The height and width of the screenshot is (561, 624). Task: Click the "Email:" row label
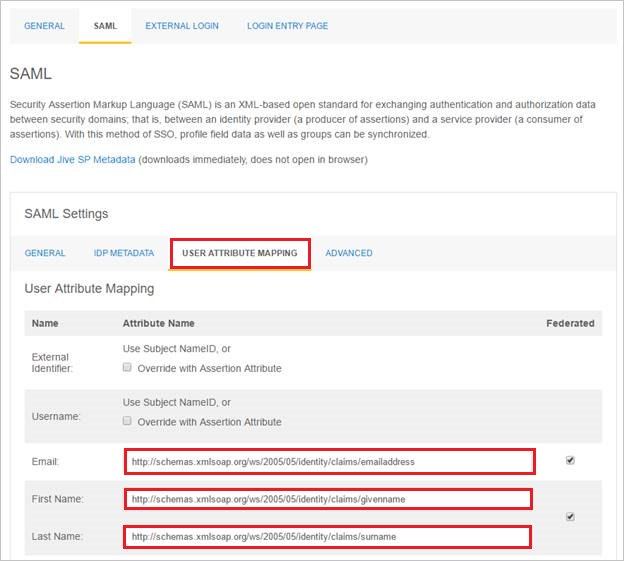pyautogui.click(x=45, y=462)
